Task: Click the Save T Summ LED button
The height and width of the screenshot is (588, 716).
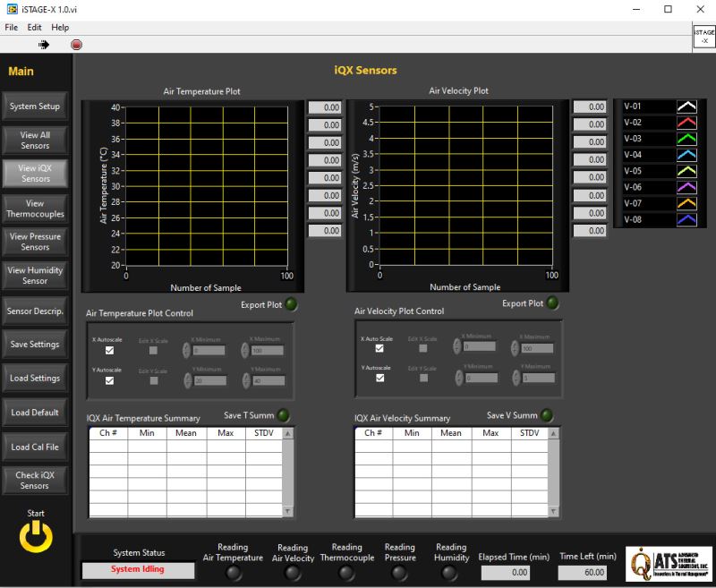Action: point(283,415)
